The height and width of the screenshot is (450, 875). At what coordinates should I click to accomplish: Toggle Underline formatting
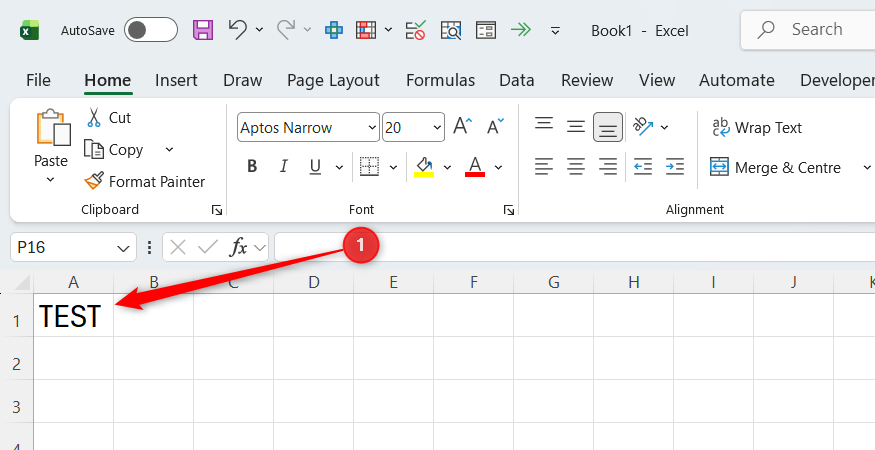tap(315, 166)
